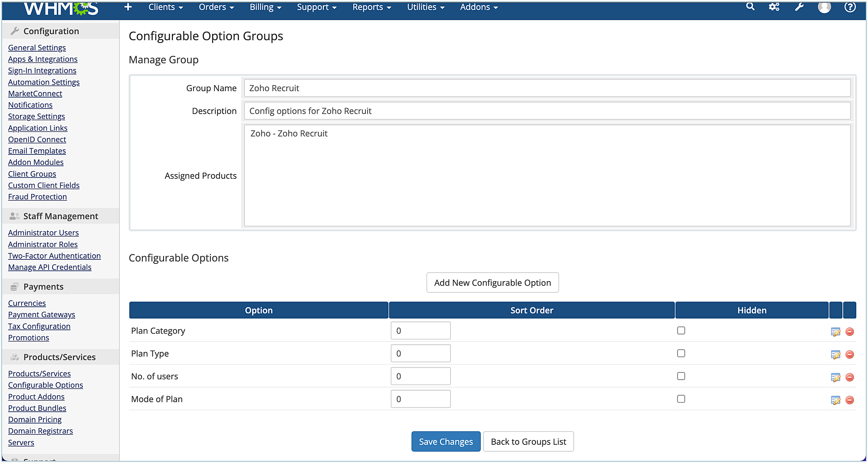Open the plus quick-add menu icon
The image size is (868, 463).
point(128,7)
